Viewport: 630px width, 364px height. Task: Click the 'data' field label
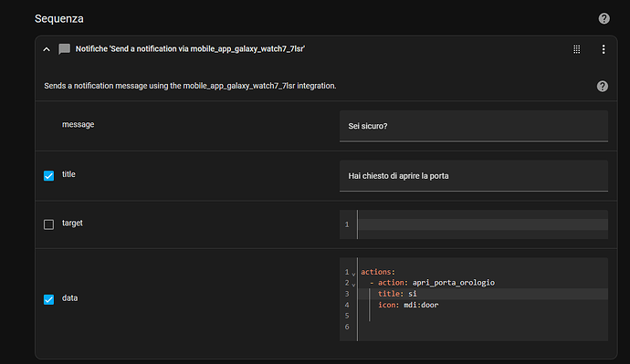tap(70, 298)
